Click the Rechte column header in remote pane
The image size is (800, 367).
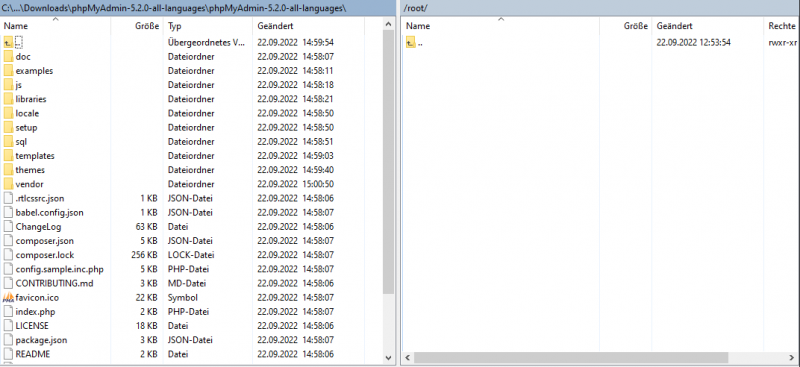(x=782, y=26)
